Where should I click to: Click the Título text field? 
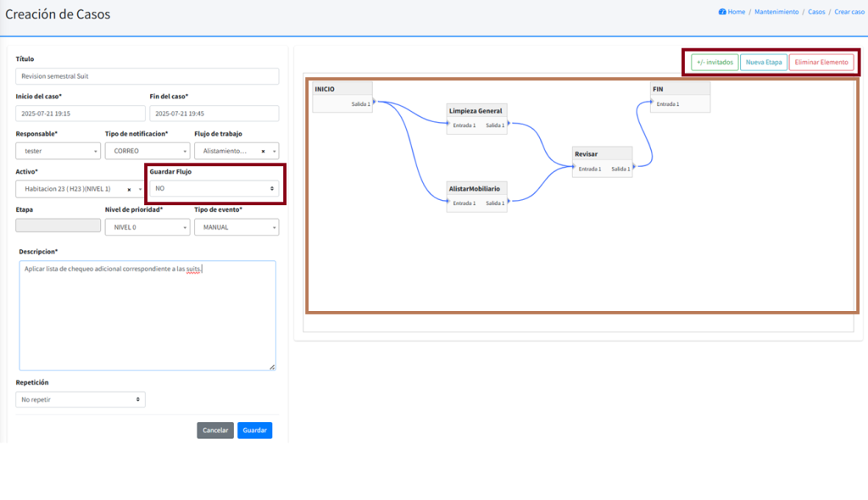[x=147, y=76]
